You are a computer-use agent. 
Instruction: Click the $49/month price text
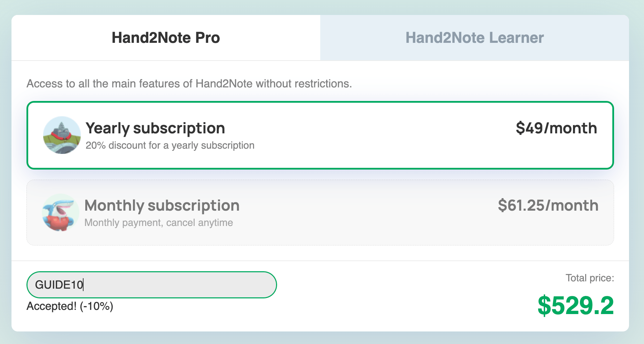pos(557,128)
